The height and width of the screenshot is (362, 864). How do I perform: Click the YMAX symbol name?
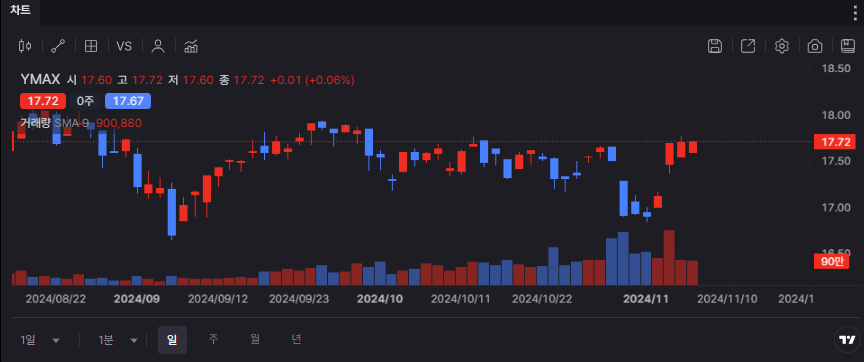[x=40, y=80]
